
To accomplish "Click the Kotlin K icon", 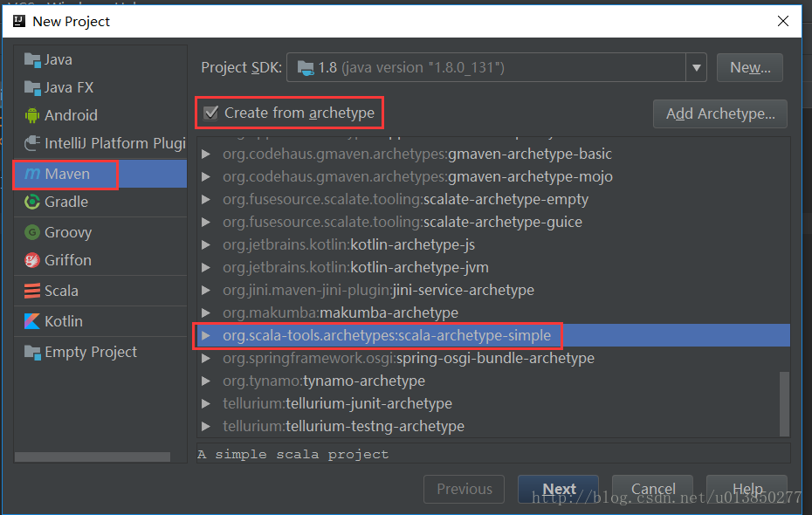I will [x=32, y=321].
